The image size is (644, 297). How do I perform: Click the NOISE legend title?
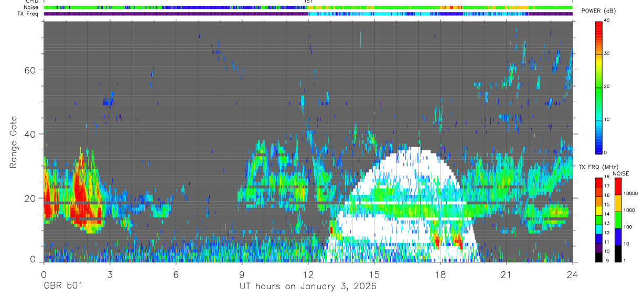click(621, 173)
